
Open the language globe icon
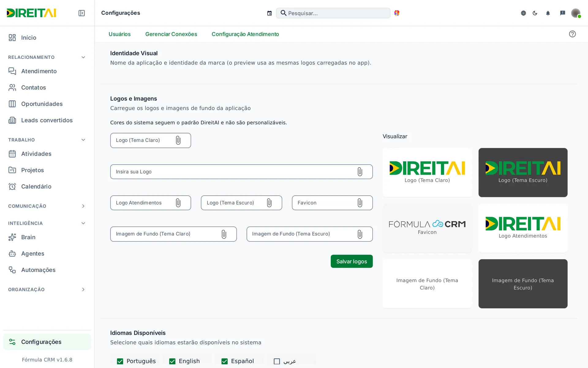(x=523, y=13)
